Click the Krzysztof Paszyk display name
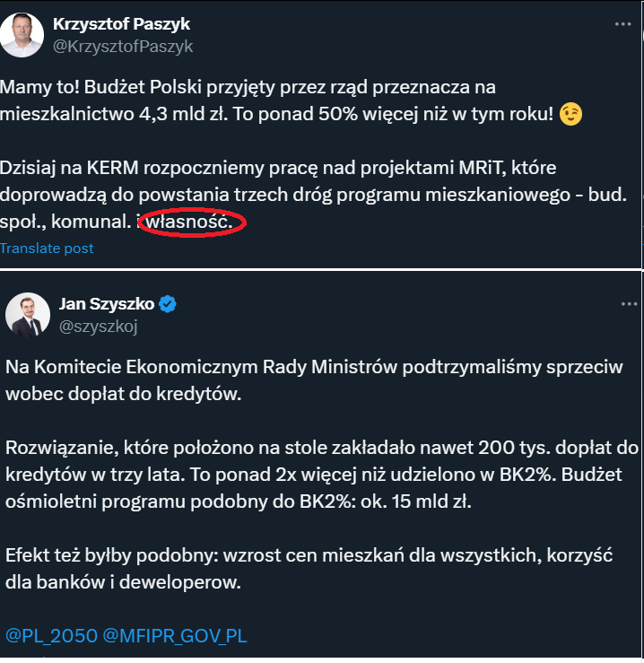Viewport: 644px width, 663px height. click(121, 24)
